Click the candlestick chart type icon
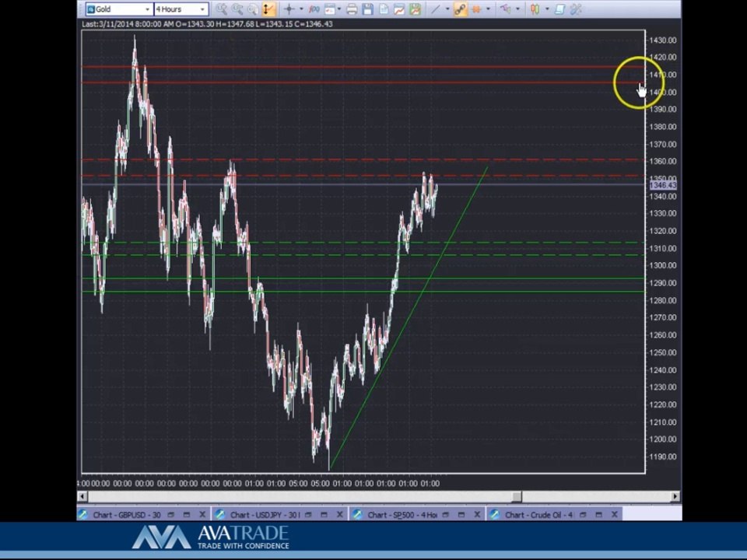The height and width of the screenshot is (560, 747). coord(535,9)
